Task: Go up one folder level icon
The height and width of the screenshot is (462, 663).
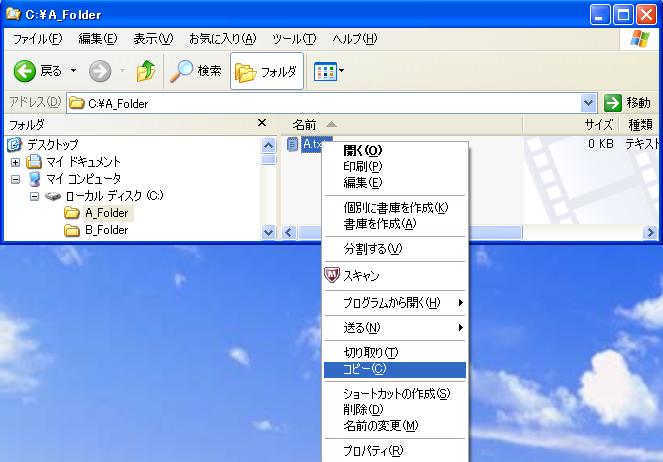Action: [x=146, y=71]
